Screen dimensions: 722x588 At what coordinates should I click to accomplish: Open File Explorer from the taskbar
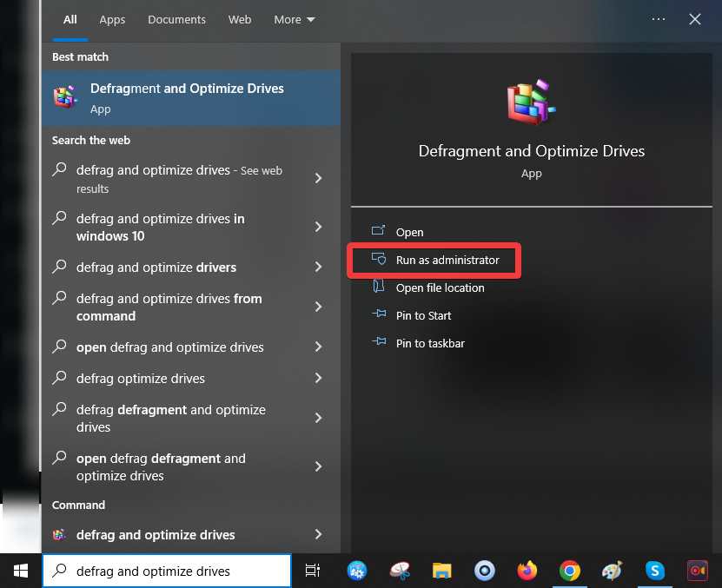click(x=441, y=571)
